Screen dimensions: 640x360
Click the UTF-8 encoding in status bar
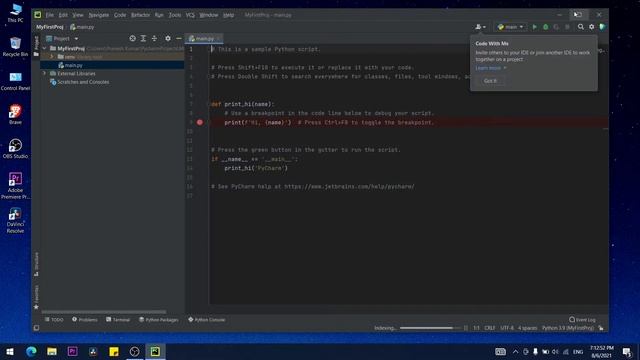pos(507,328)
